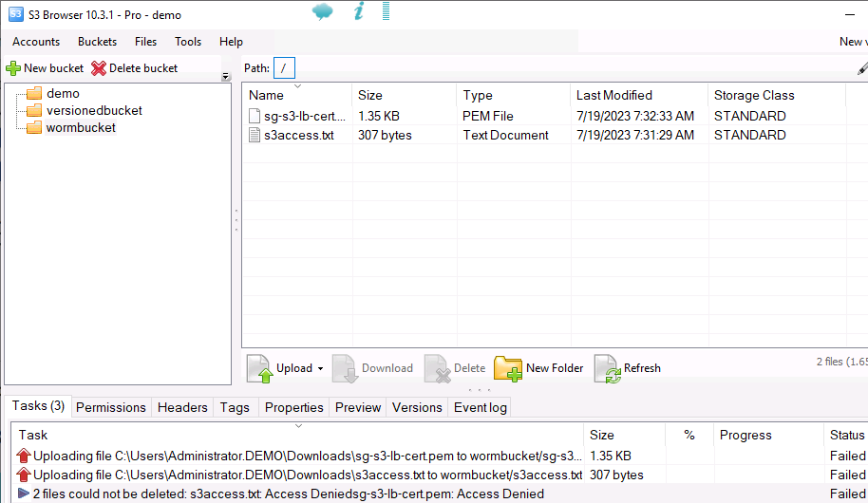Click the % column header in tasks

tap(689, 435)
